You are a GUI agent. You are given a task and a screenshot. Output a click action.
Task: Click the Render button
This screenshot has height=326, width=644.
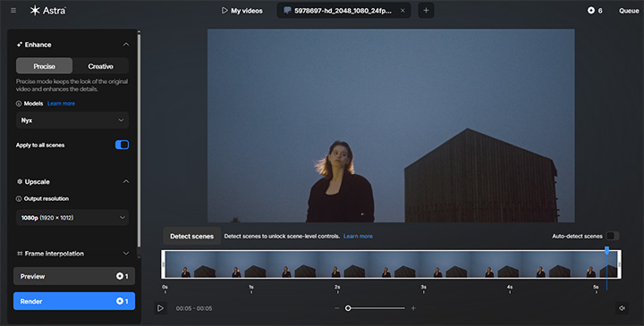74,301
